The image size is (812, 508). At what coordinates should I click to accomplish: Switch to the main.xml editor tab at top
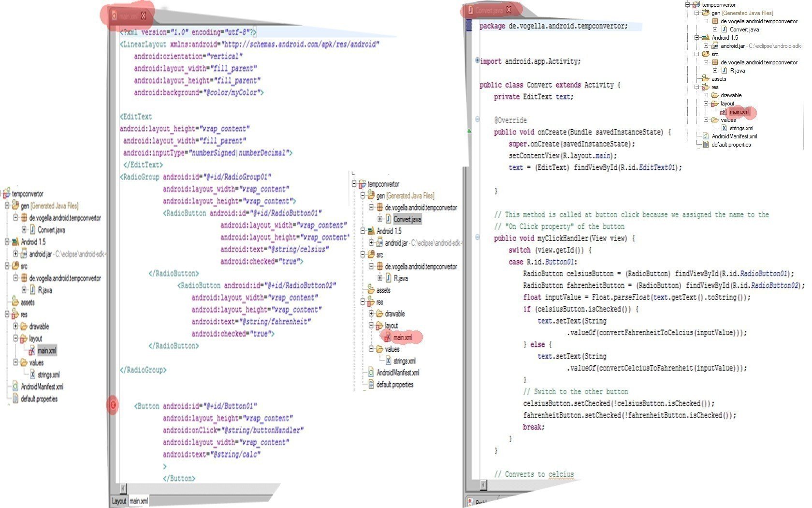click(128, 16)
